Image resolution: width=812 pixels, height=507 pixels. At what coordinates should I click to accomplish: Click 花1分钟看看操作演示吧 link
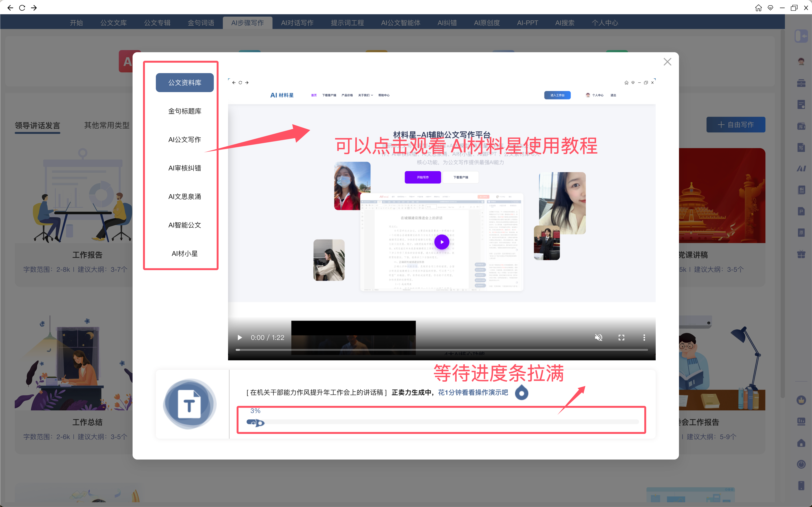tap(473, 392)
